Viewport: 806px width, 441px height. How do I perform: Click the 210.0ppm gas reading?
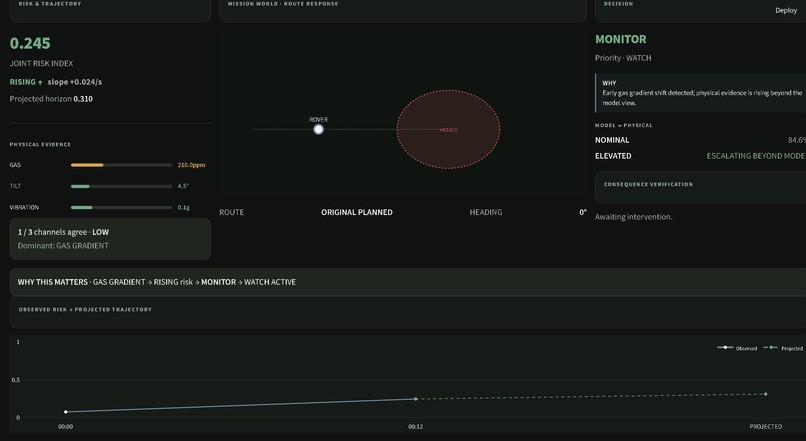point(191,165)
